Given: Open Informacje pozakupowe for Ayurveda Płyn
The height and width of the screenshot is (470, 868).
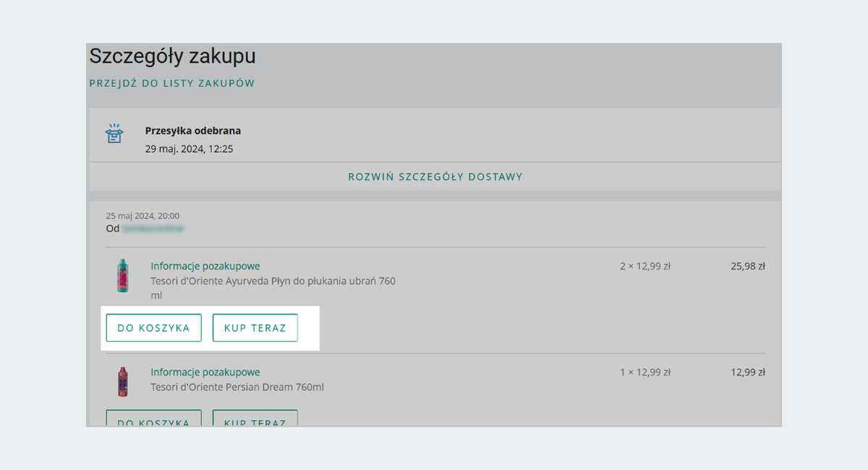Looking at the screenshot, I should (205, 266).
